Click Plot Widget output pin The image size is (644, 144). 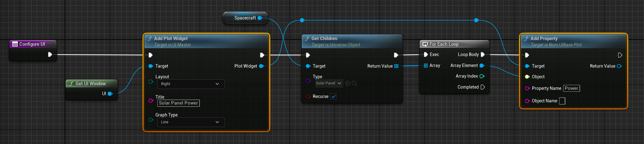262,66
